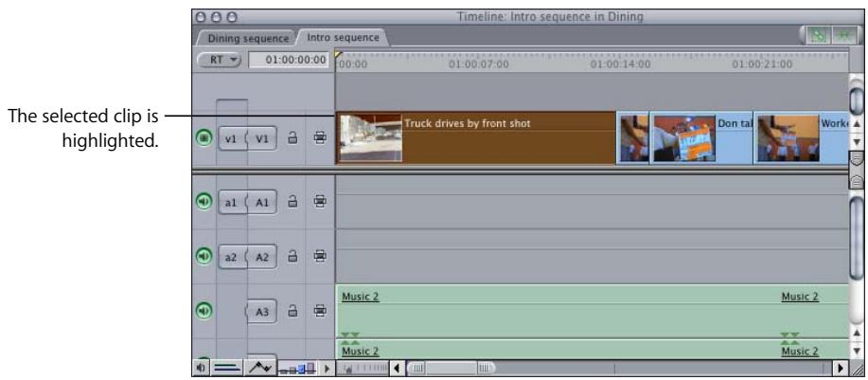Toggle the snapping button
Image resolution: width=868 pixels, height=380 pixels.
pyautogui.click(x=843, y=35)
